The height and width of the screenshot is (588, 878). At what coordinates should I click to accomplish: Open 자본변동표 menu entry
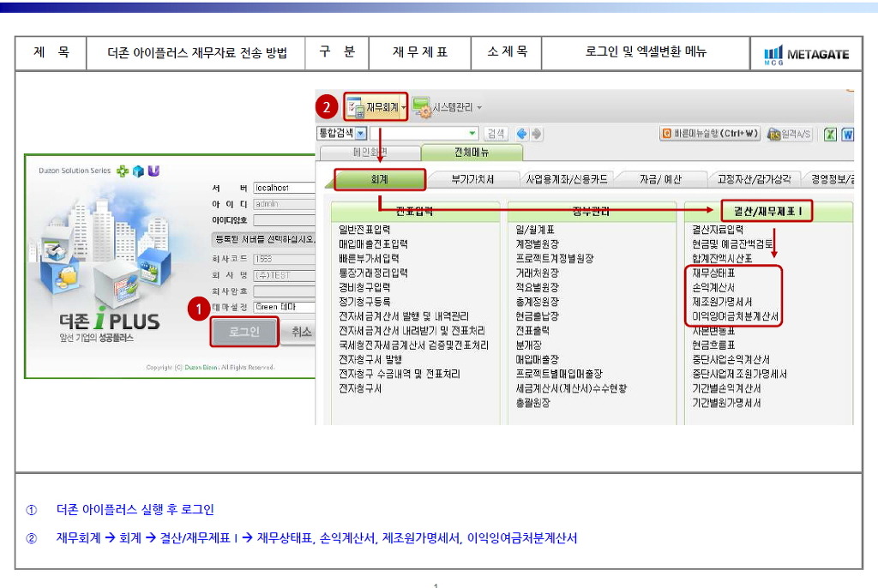[713, 331]
